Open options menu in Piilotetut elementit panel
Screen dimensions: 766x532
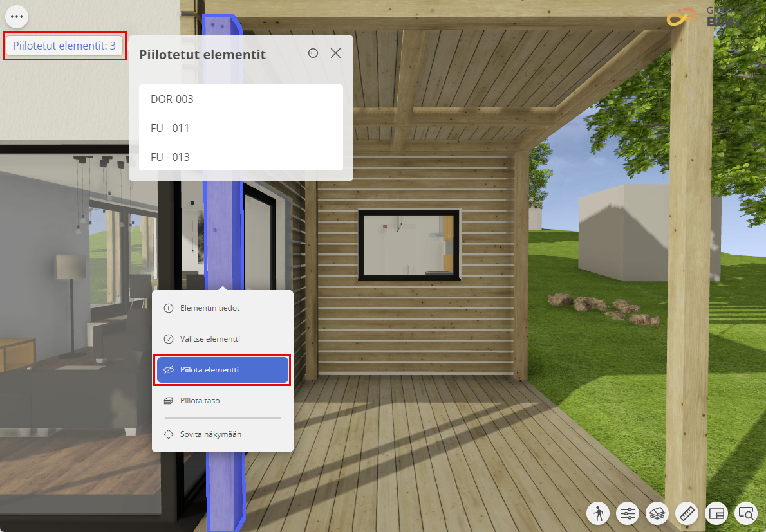313,53
